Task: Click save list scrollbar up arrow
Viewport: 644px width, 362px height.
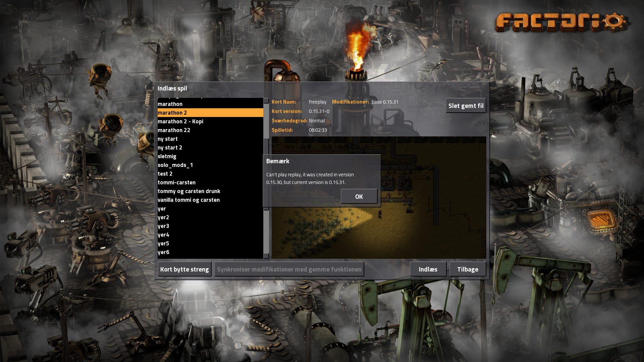Action: point(266,101)
